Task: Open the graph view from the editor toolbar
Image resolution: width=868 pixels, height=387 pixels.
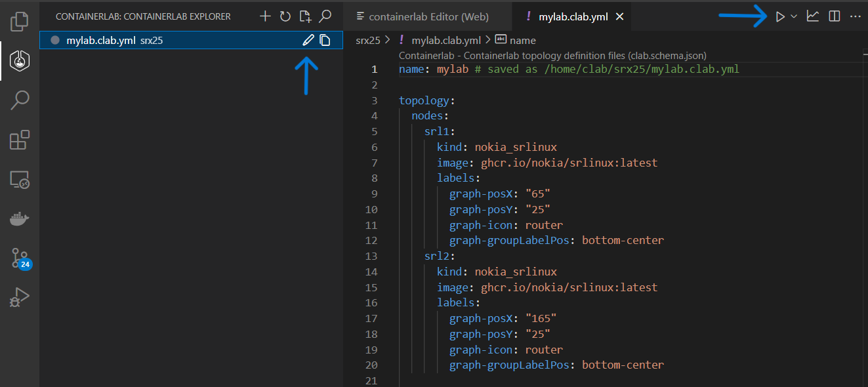Action: coord(813,16)
